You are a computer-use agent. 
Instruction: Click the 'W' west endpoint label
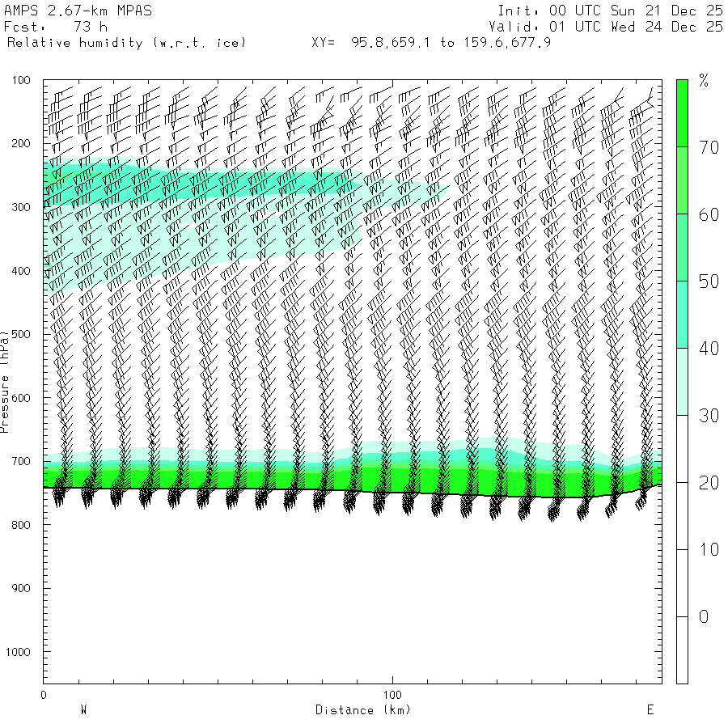click(x=83, y=710)
